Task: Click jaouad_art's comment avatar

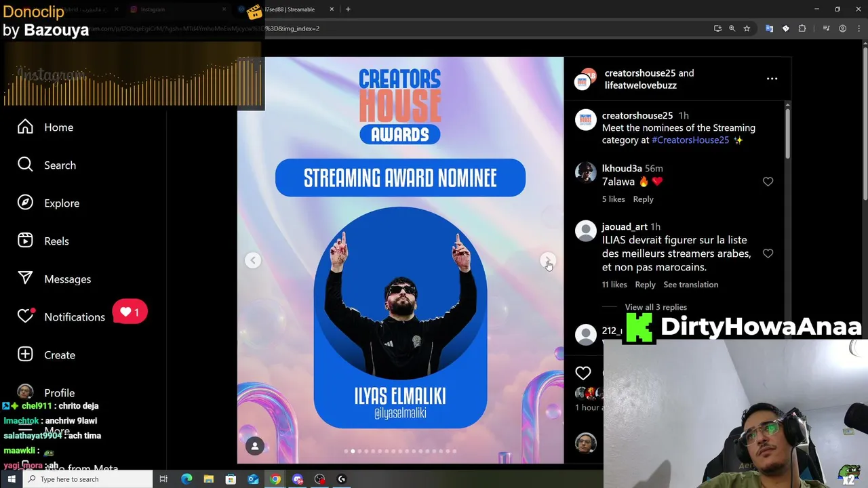Action: pos(585,231)
